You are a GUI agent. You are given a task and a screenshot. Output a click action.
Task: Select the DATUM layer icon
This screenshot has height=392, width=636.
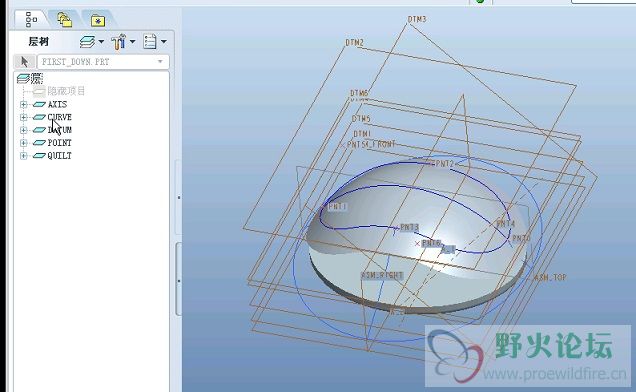(x=39, y=130)
